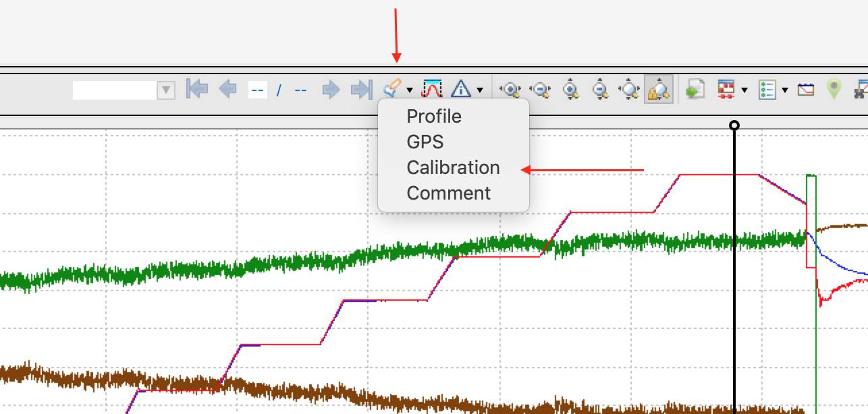
Task: Click the black cursor marker handle on graph
Action: click(x=734, y=125)
